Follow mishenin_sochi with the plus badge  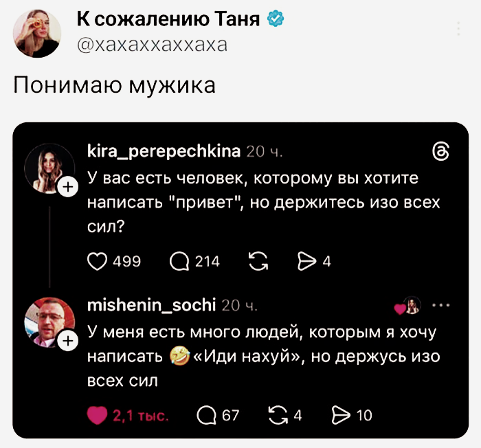click(68, 340)
